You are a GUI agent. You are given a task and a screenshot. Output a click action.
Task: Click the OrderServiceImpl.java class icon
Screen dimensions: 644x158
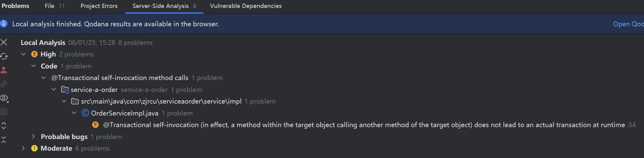pyautogui.click(x=85, y=113)
